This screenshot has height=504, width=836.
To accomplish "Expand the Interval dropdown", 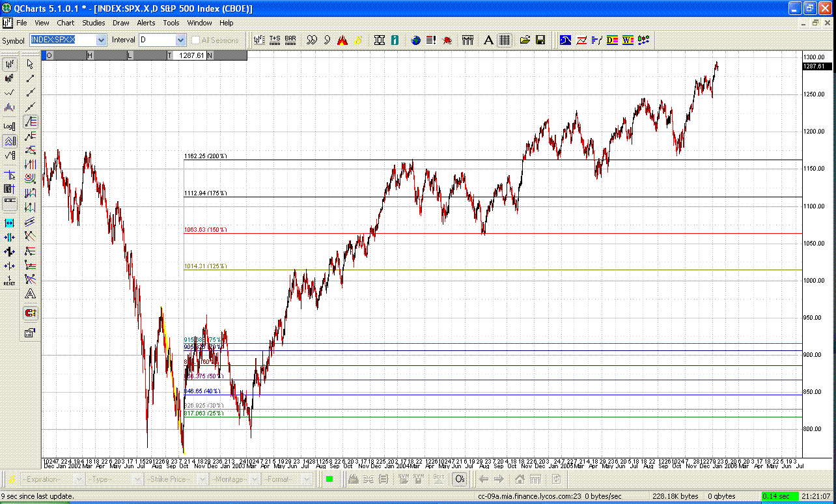I will tap(180, 40).
